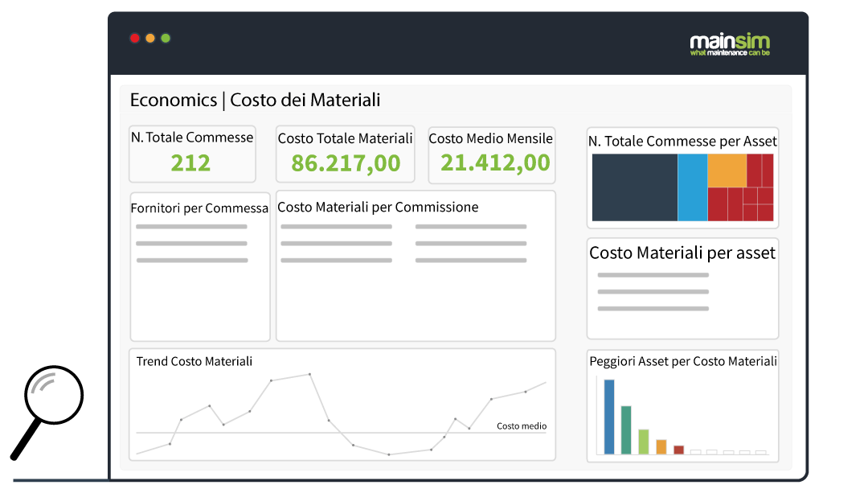The height and width of the screenshot is (489, 868).
Task: Click the value 21.412,00
Action: [x=495, y=162]
